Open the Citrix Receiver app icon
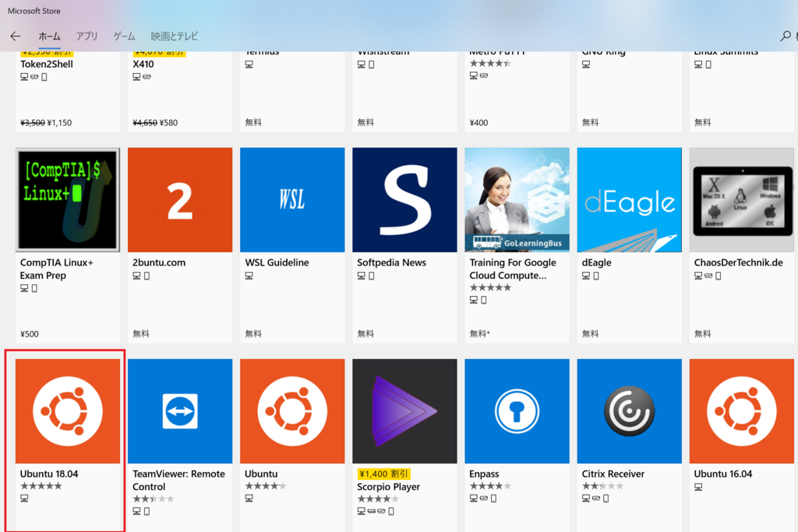This screenshot has height=532, width=798. tap(629, 411)
